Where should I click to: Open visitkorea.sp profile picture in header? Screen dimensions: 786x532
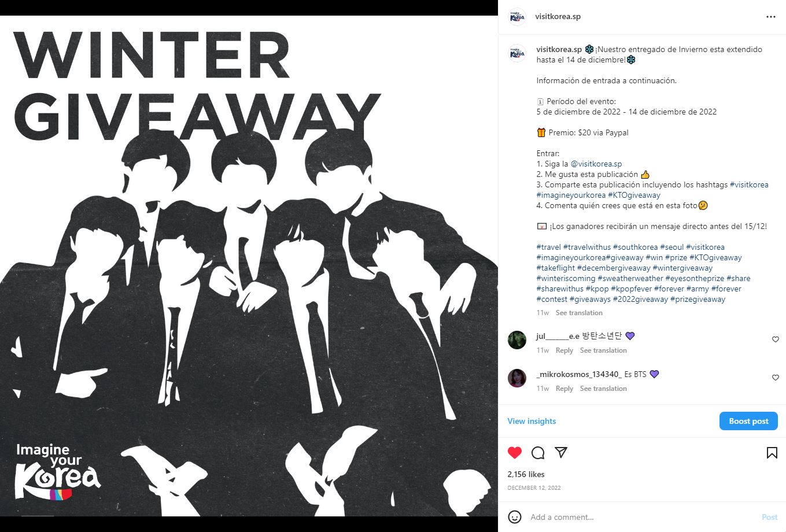[516, 17]
